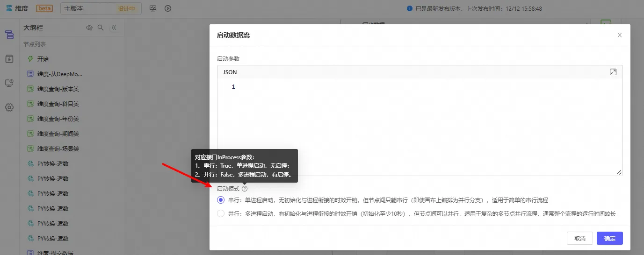The image size is (644, 255).
Task: Open the lightning-bolt panel icon in left sidebar
Action: click(9, 59)
